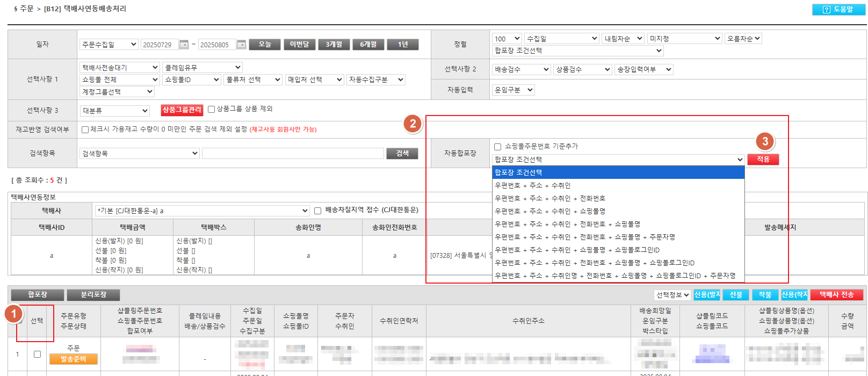Expand 클레임유무 dropdown
Screen dimensions: 868x376
pos(202,67)
